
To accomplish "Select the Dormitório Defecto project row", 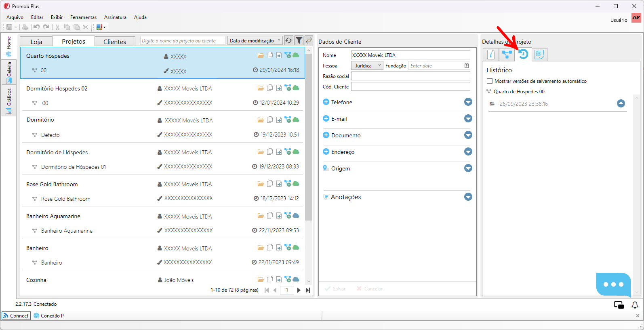I will 163,127.
